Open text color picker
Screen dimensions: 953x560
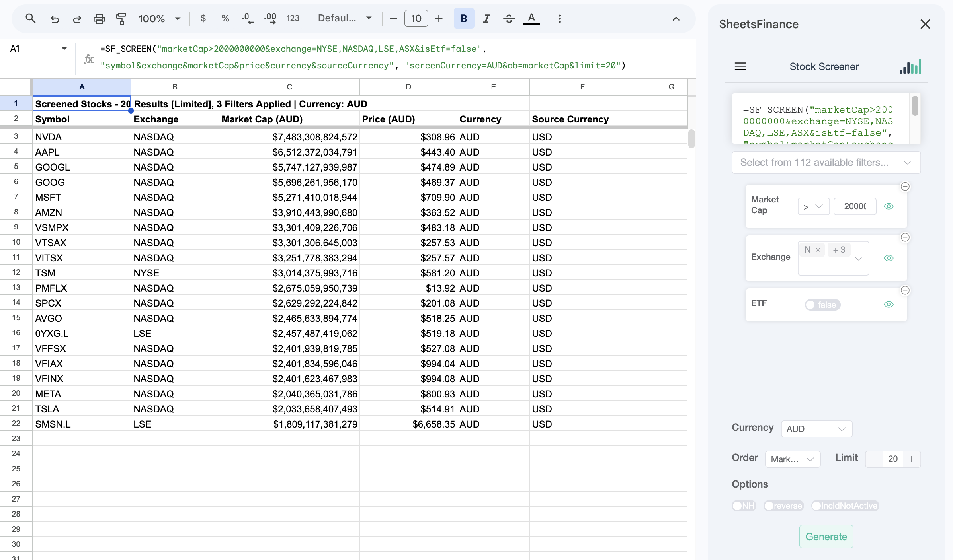[531, 18]
